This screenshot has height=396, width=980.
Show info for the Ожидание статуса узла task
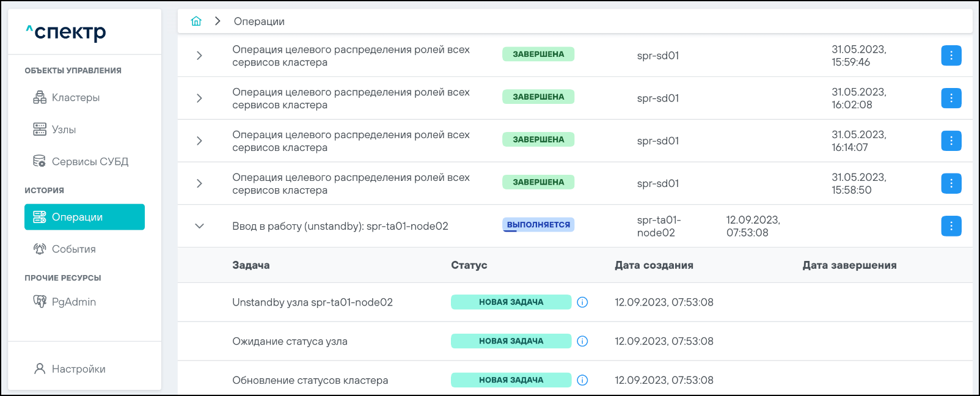point(582,342)
